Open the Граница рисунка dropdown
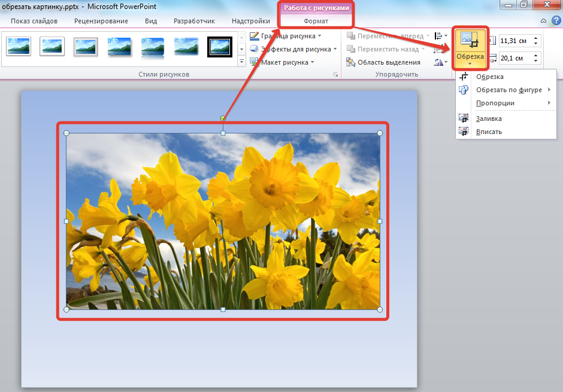The width and height of the screenshot is (563, 392). [x=286, y=37]
